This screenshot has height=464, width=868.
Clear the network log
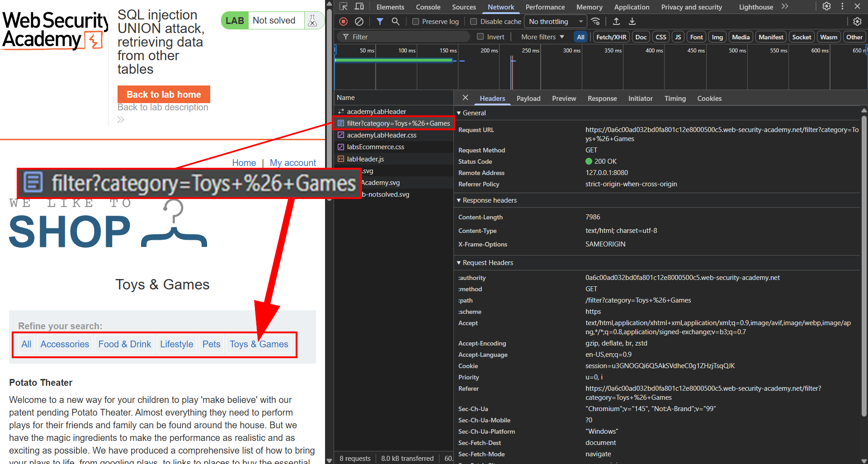(359, 21)
